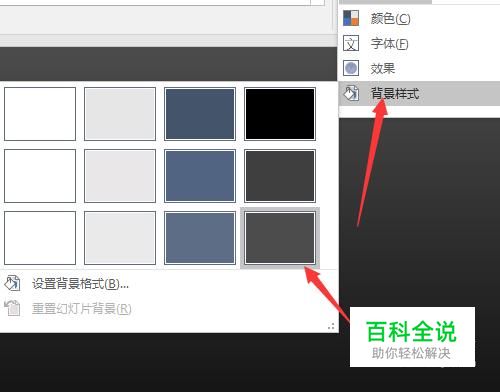Viewport: 500px width, 392px height.
Task: Pick the white swatch in the top row
Action: (x=40, y=114)
